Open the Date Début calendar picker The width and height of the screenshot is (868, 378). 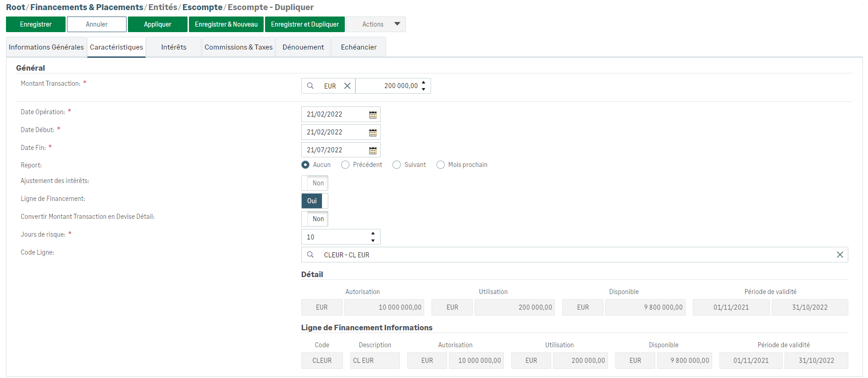(373, 133)
